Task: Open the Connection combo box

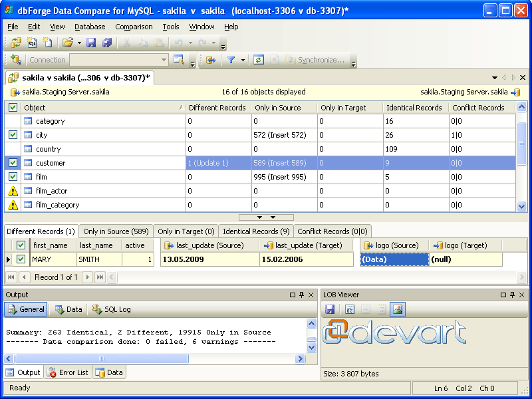Action: click(119, 60)
